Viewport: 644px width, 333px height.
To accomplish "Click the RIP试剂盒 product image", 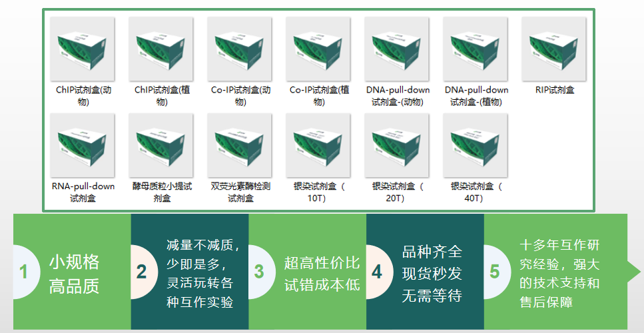I will pos(554,49).
